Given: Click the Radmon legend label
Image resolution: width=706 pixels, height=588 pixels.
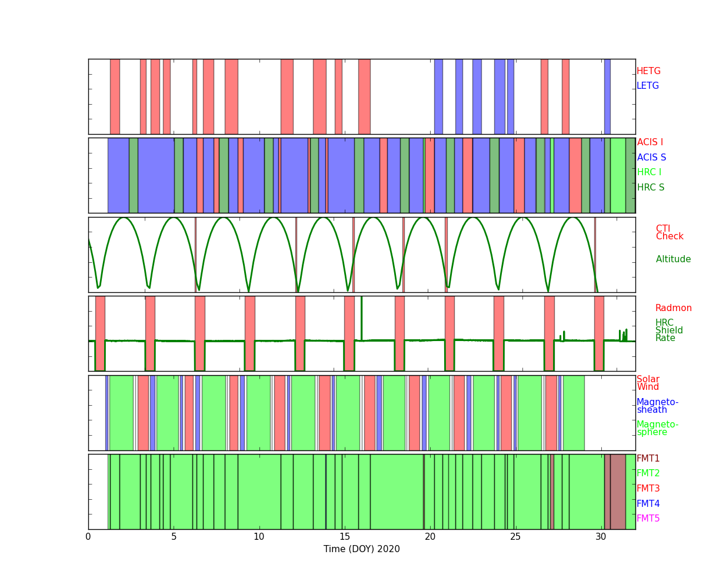Looking at the screenshot, I should pos(673,308).
